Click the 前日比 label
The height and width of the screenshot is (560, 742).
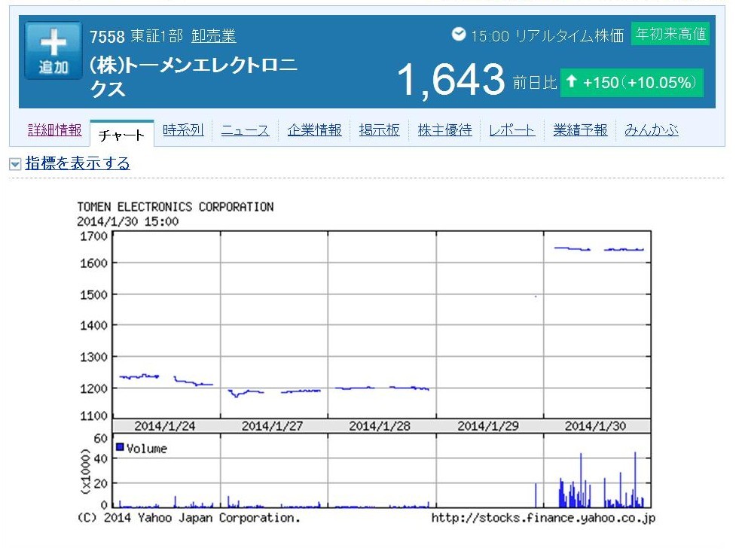pos(535,83)
